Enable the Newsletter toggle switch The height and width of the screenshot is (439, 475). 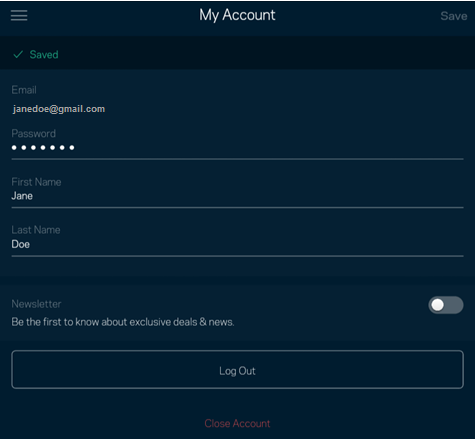[446, 305]
